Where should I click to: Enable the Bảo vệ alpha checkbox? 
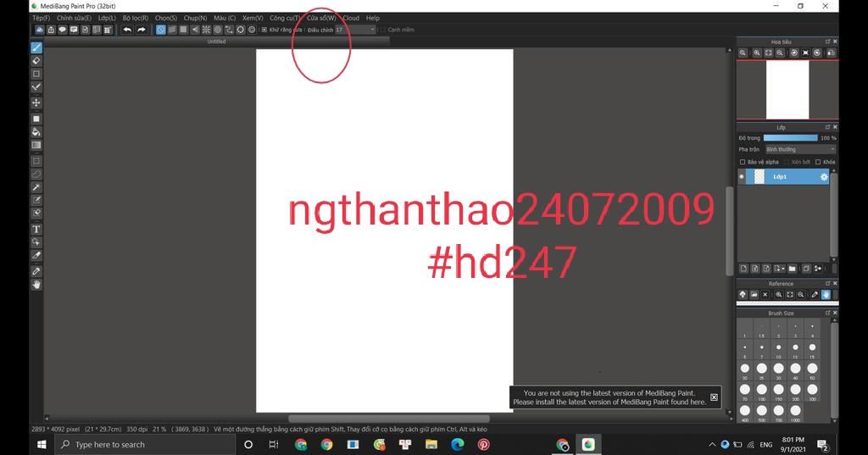click(x=743, y=162)
